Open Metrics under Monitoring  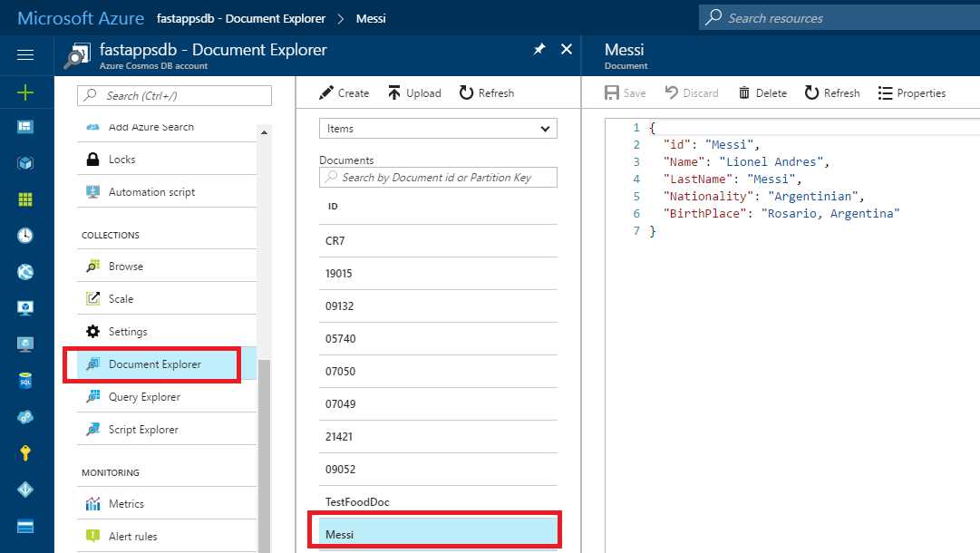coord(167,504)
